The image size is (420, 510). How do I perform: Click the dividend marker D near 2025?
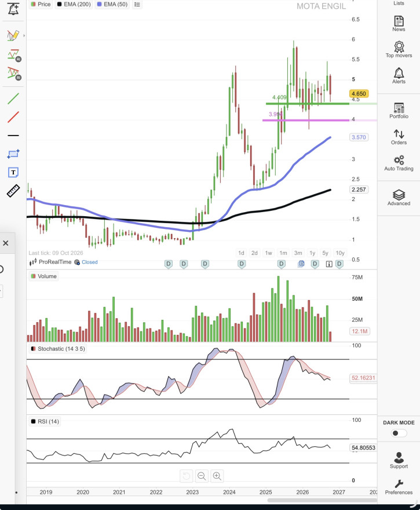(x=282, y=264)
